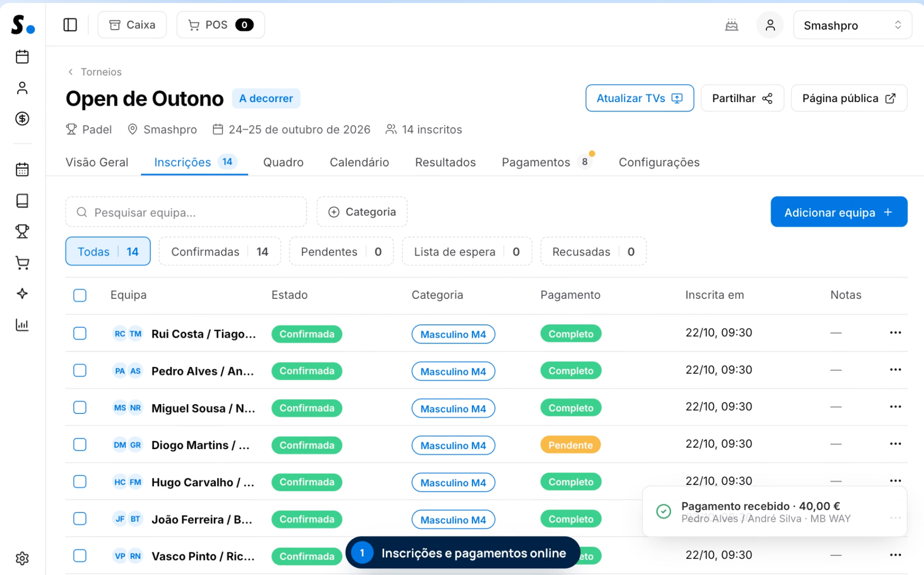The height and width of the screenshot is (575, 924).
Task: Open the Resultados tab
Action: 445,162
